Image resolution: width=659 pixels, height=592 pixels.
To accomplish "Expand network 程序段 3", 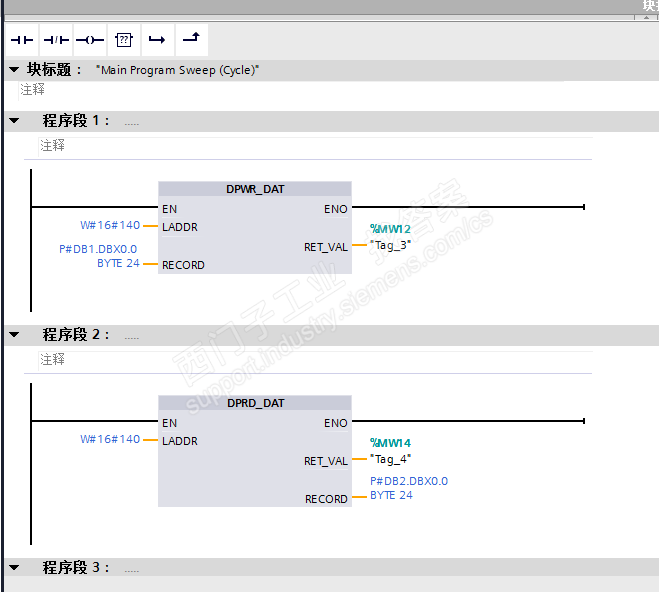I will coord(14,568).
